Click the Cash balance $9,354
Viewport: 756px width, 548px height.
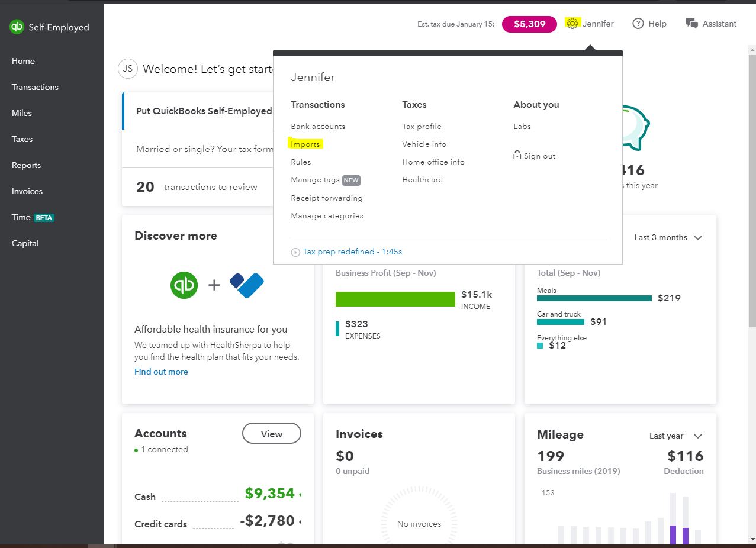click(270, 493)
